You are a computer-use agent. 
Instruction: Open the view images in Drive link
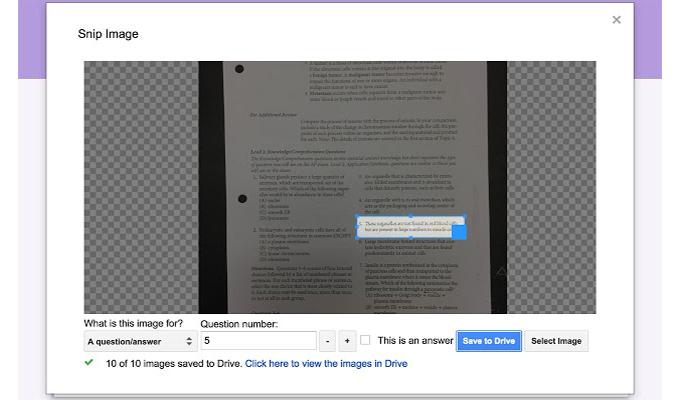[x=326, y=364]
